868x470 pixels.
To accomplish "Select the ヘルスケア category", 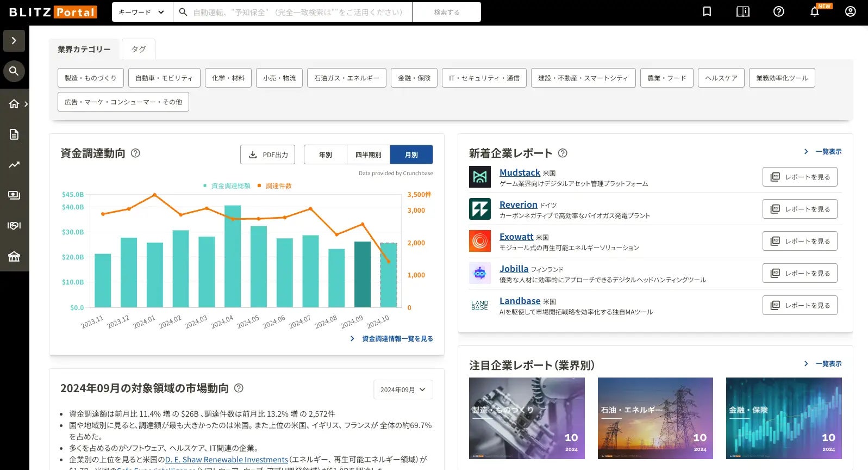I will click(721, 78).
